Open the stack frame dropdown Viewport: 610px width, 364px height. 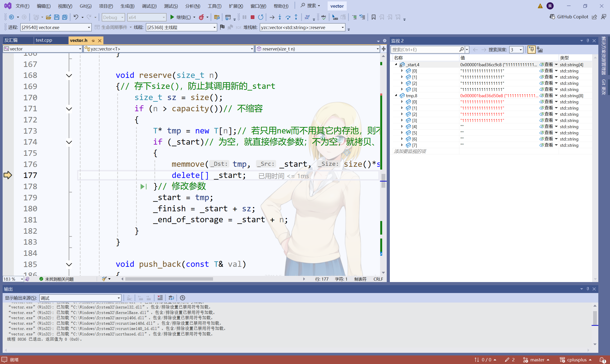click(x=342, y=27)
